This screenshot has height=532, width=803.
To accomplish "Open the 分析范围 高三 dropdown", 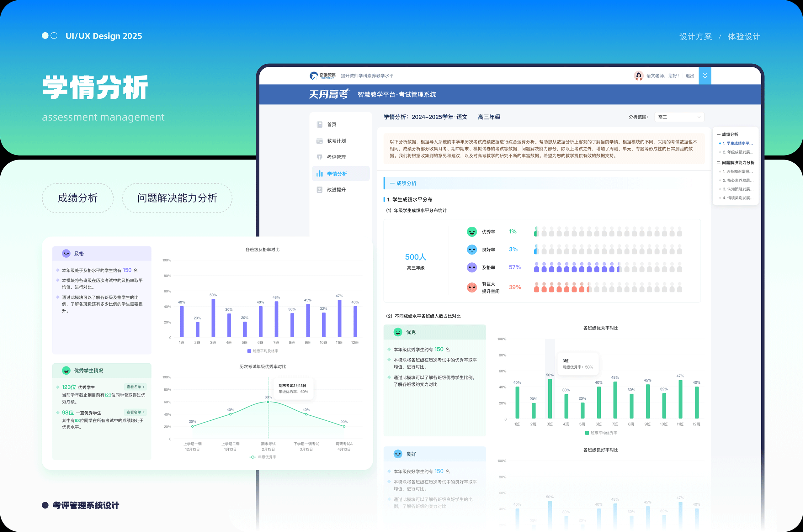I will [x=679, y=117].
